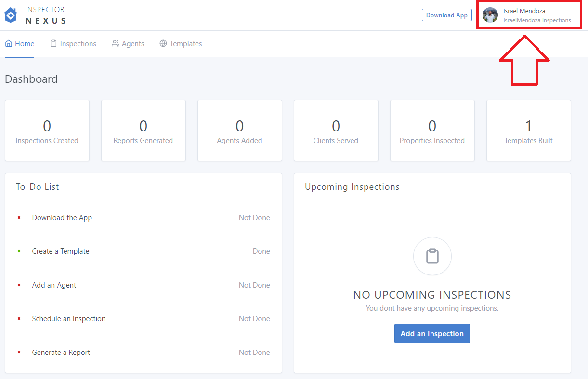Click the Templates globe icon
Screen dimensions: 588x379
click(x=163, y=44)
